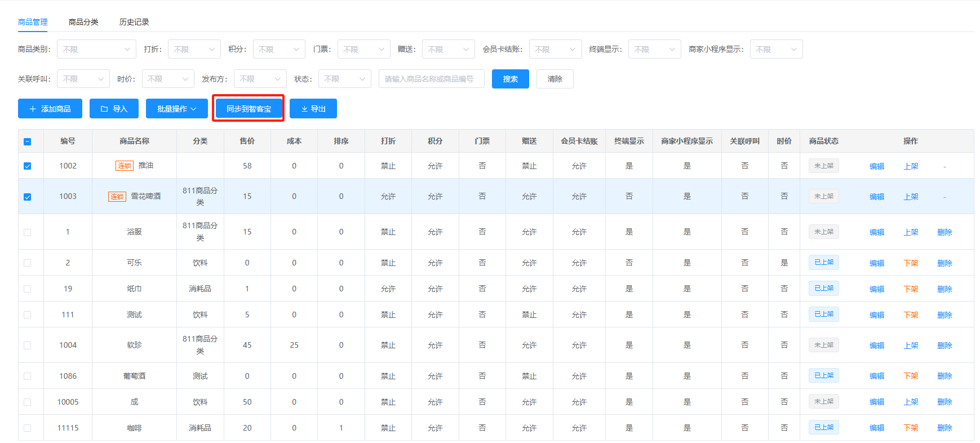
Task: Open the 终端显示 filter dropdown
Action: point(655,49)
